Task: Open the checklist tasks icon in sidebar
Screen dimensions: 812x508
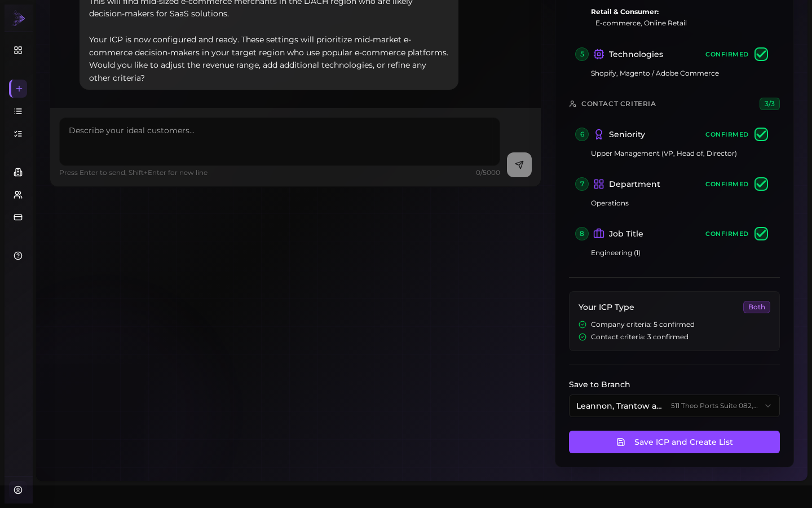Action: (x=18, y=134)
